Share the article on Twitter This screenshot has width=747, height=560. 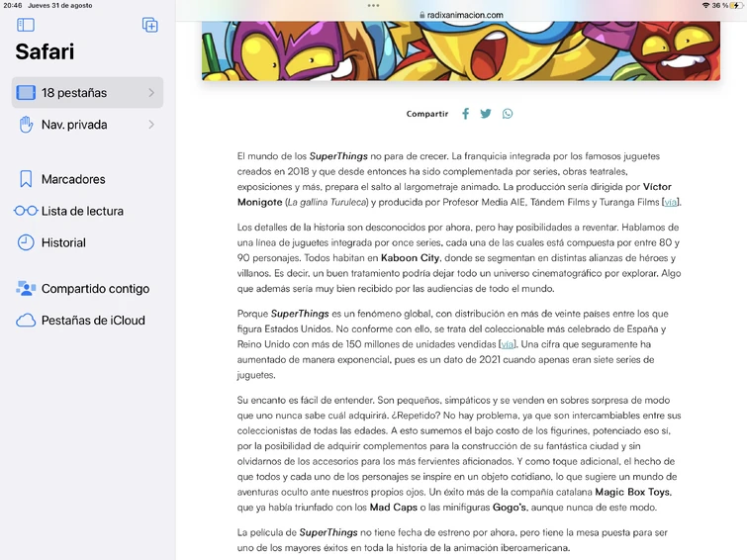point(486,114)
